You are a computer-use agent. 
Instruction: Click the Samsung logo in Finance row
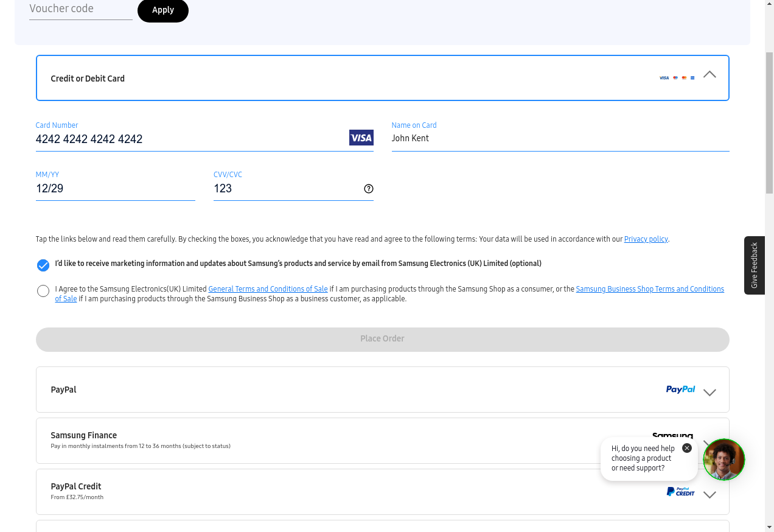[x=672, y=436]
